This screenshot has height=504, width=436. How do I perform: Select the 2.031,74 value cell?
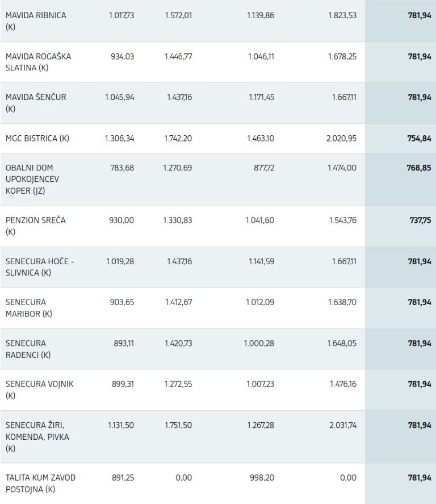[342, 425]
